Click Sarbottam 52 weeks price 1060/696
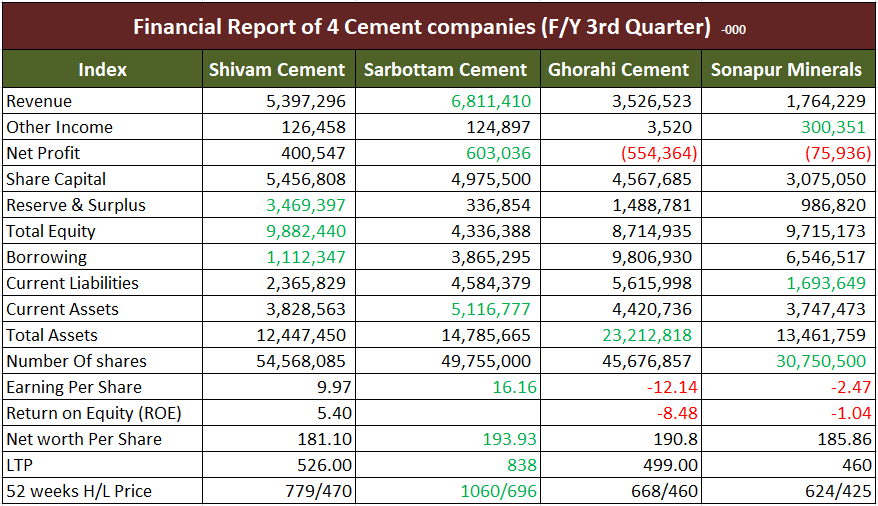This screenshot has height=506, width=878. click(x=498, y=491)
